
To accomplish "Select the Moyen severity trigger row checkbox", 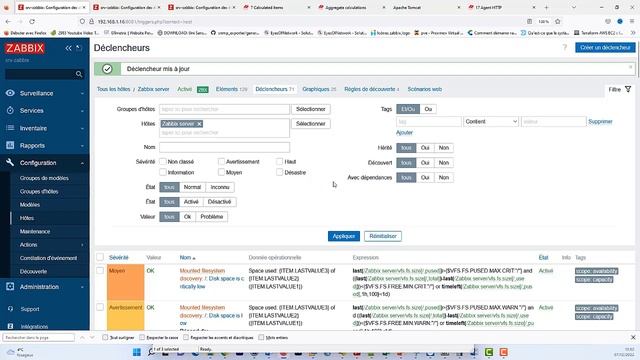I will [100, 270].
